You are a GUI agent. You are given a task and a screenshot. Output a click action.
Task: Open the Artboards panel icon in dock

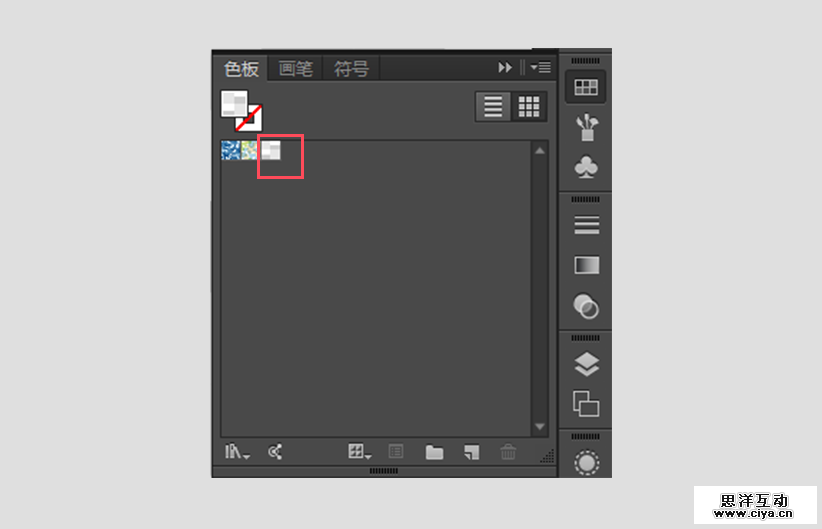(586, 404)
